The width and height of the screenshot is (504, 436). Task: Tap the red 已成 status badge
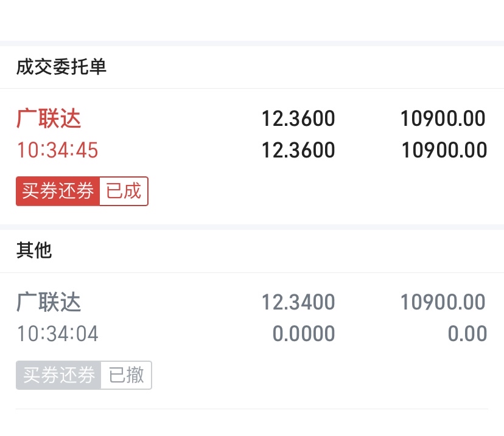124,192
